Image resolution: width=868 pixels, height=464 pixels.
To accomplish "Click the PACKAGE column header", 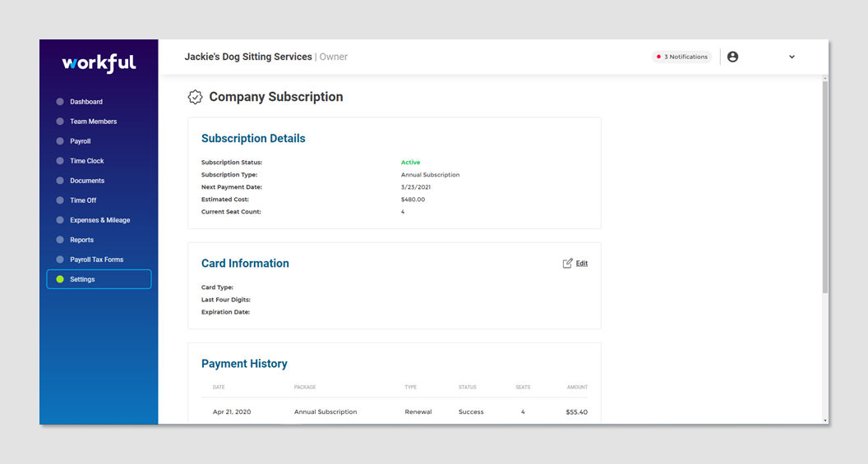I will point(305,387).
